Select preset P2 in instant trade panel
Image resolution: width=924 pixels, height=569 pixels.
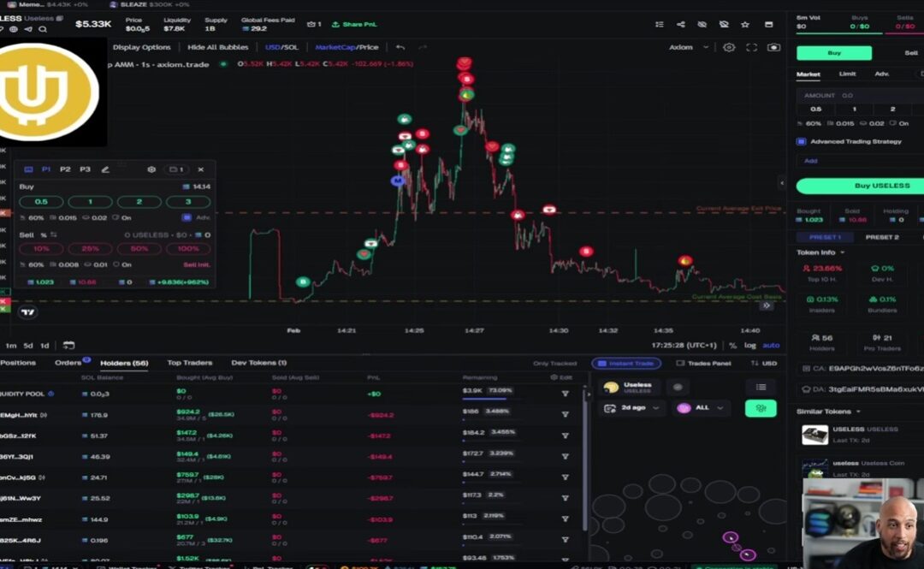pos(65,169)
